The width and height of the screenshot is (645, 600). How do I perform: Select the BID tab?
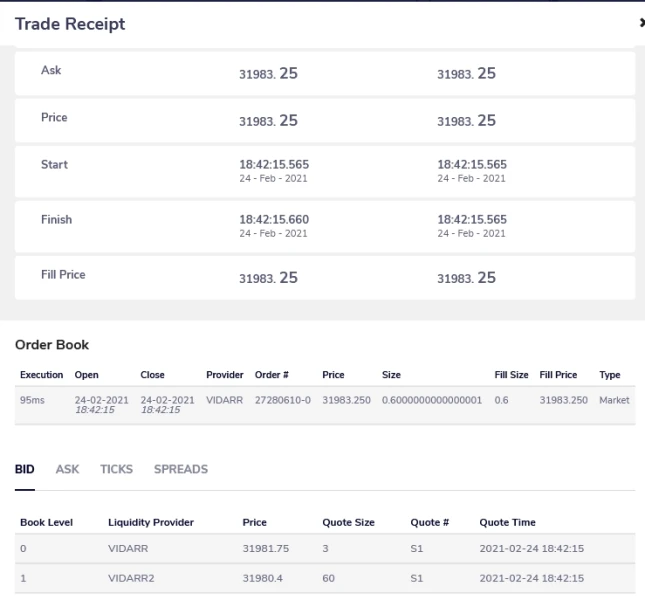coord(25,469)
